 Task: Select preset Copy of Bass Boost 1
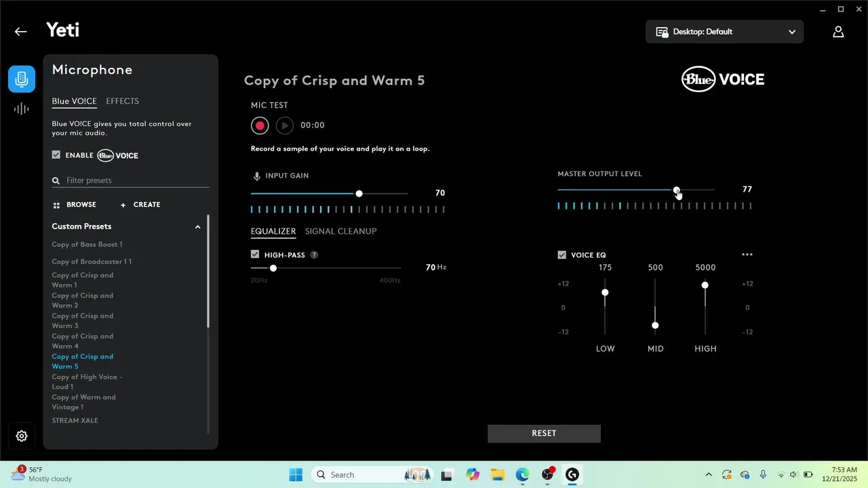pos(87,245)
